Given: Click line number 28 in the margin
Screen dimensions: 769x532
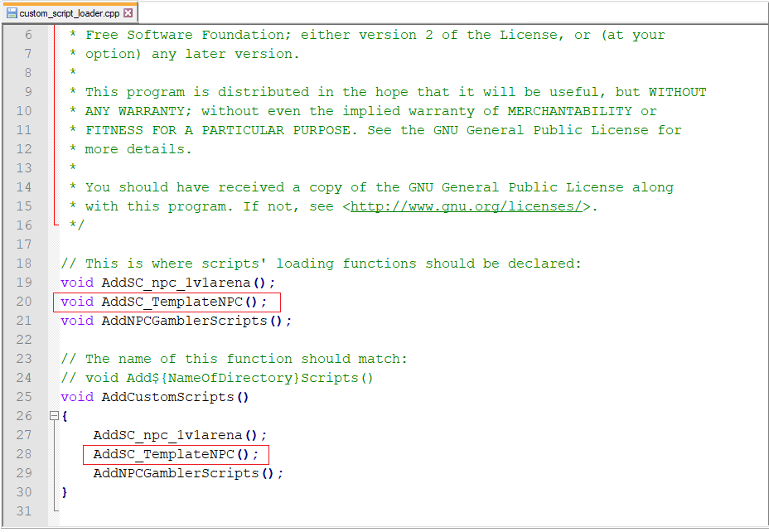Looking at the screenshot, I should (23, 454).
